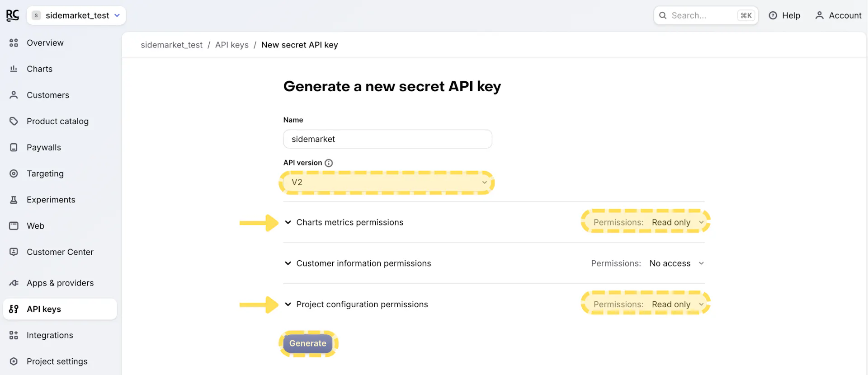Click the API keys breadcrumb link
This screenshot has width=868, height=375.
click(x=232, y=45)
